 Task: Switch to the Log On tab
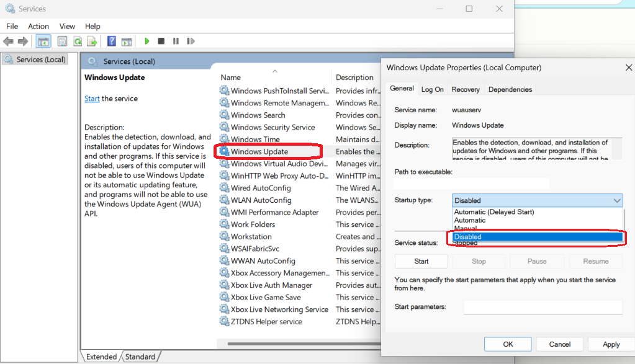pyautogui.click(x=432, y=89)
